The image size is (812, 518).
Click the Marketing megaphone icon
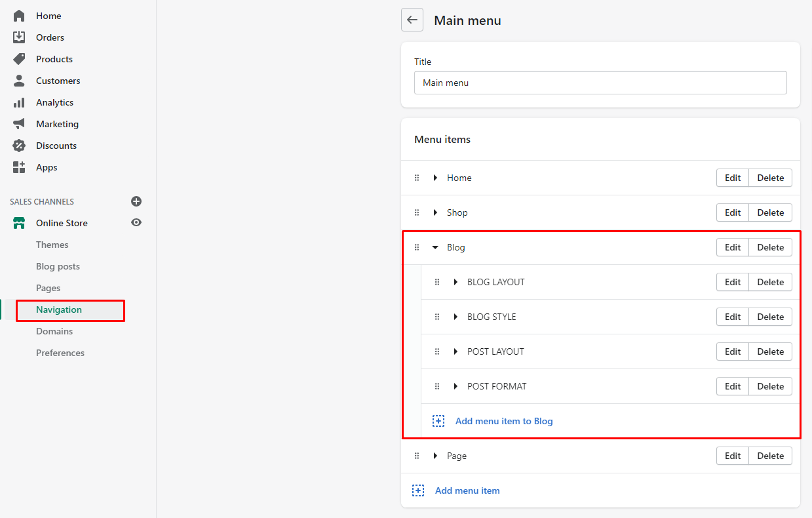pos(19,124)
